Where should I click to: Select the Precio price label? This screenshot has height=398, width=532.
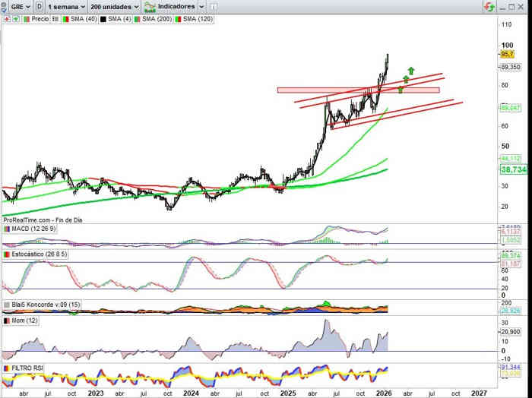click(x=40, y=18)
